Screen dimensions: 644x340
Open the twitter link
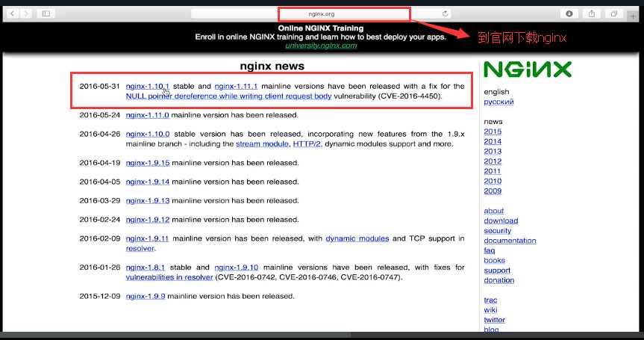[x=495, y=320]
